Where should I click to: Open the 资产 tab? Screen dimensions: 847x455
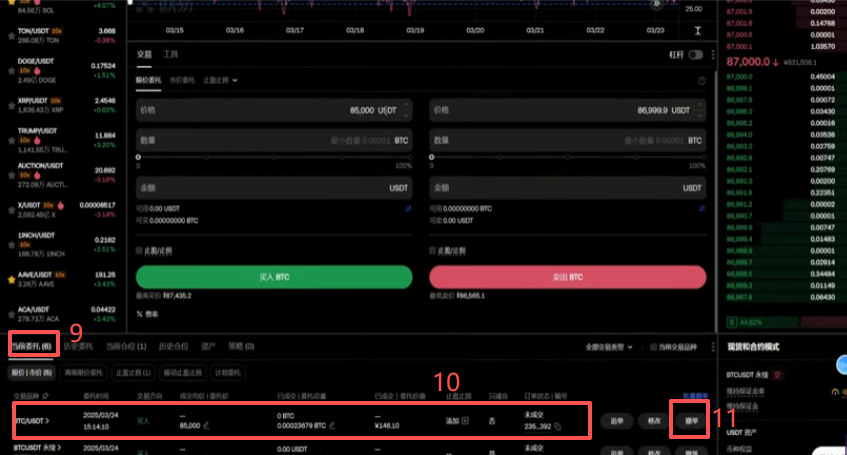(x=208, y=346)
